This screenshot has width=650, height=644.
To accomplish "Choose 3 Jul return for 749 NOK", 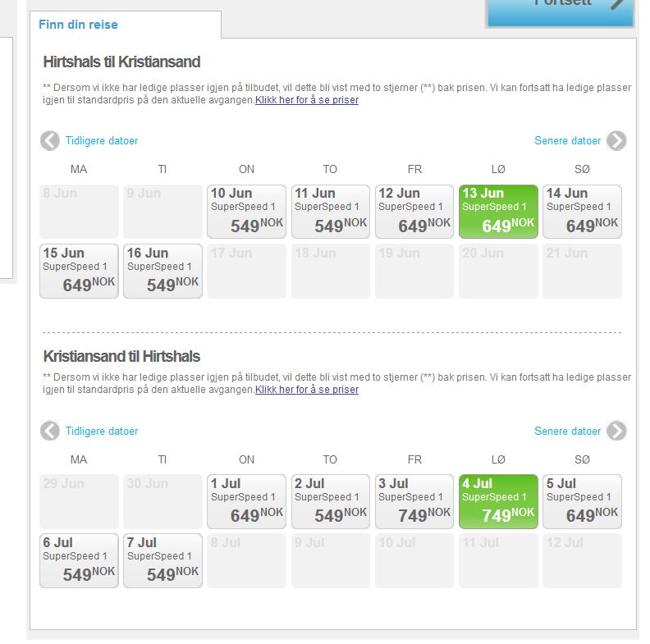I will (414, 502).
